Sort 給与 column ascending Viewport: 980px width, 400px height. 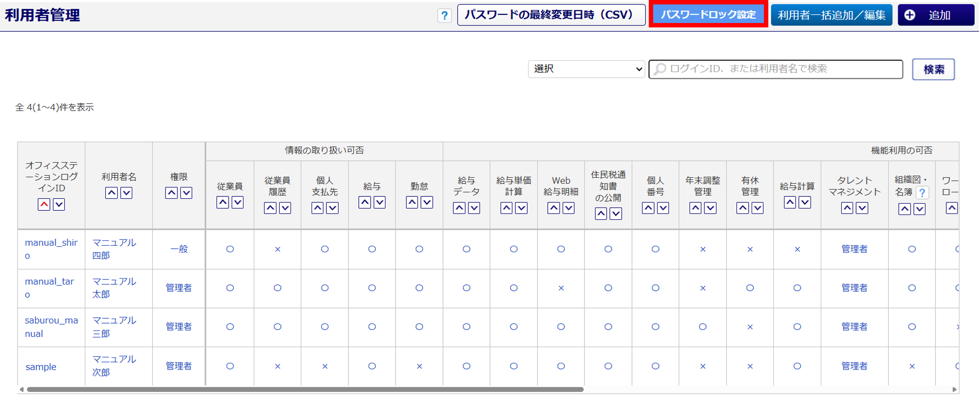pyautogui.click(x=365, y=202)
